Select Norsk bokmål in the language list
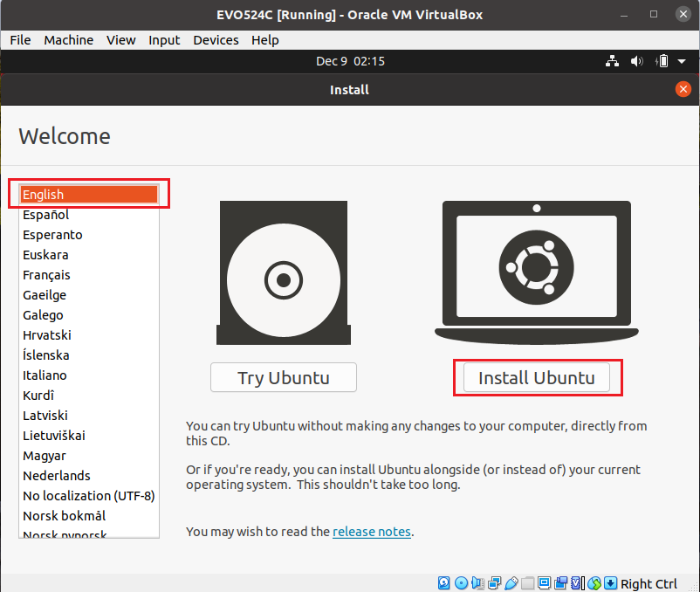This screenshot has height=592, width=700. [x=89, y=516]
